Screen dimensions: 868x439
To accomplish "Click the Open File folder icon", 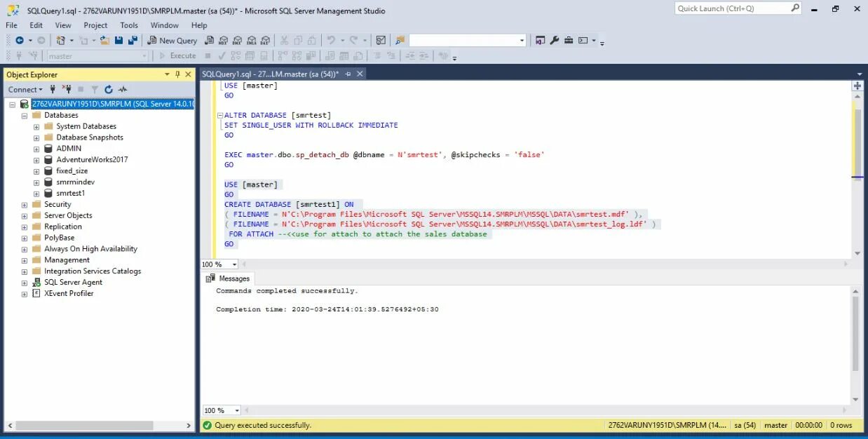I will [x=104, y=41].
